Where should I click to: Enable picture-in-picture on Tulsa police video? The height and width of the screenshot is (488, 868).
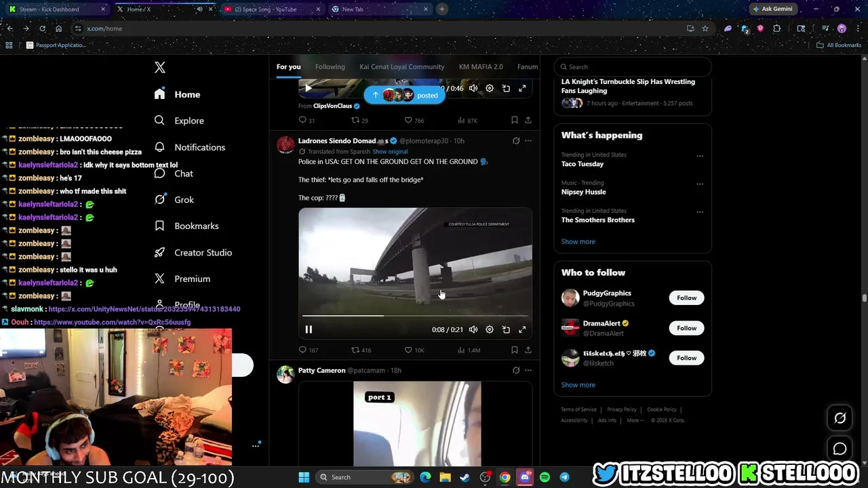pos(506,329)
